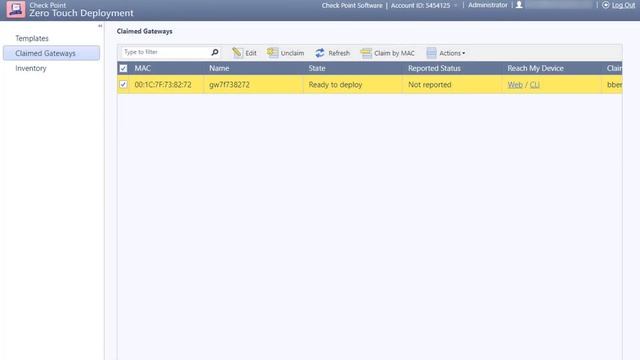Click the Claimed Gateways page heading
This screenshot has height=360, width=640.
click(144, 31)
